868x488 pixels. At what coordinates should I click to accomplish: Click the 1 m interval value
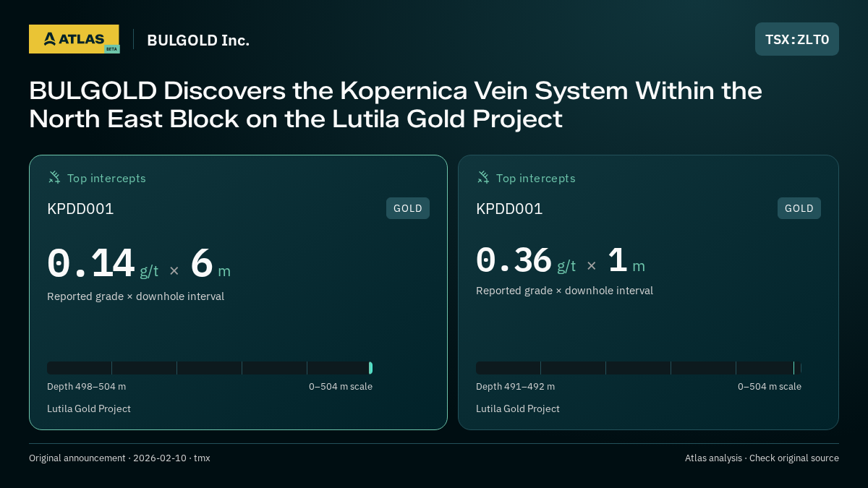tap(626, 261)
